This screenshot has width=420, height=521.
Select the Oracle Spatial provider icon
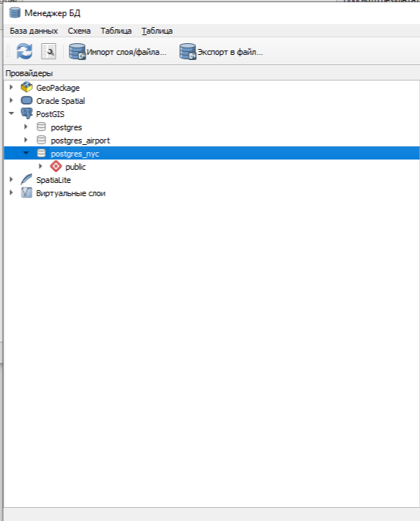point(26,100)
